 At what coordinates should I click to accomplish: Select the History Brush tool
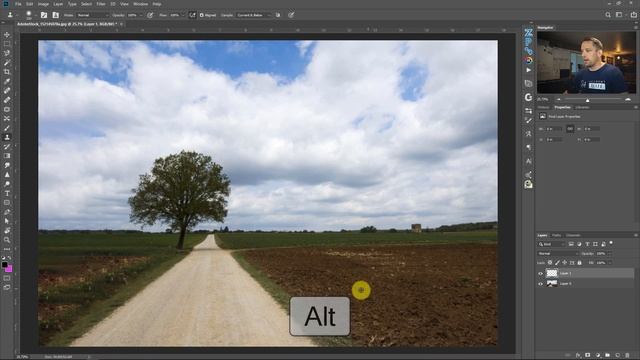pos(7,147)
